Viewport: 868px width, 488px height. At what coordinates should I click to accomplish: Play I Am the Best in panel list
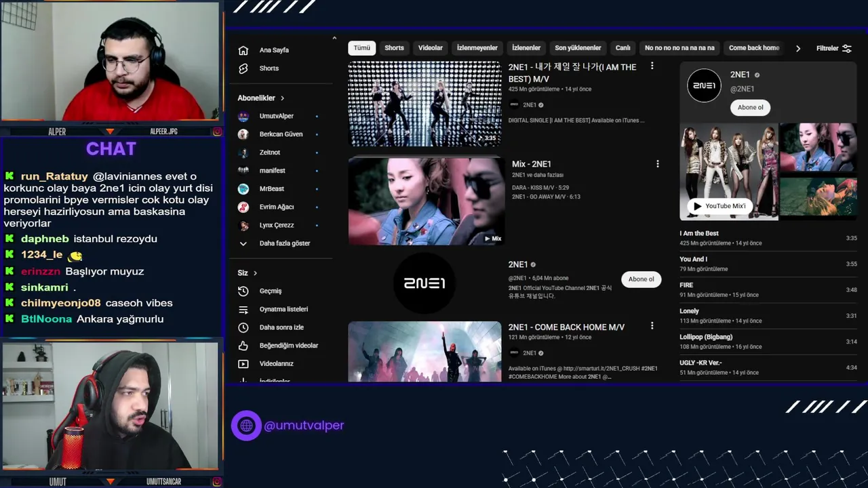(x=768, y=238)
